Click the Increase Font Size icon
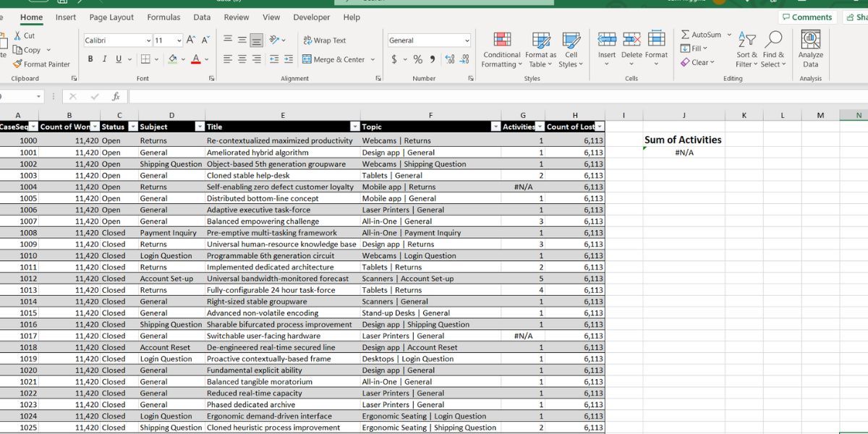868x434 pixels. coord(191,41)
